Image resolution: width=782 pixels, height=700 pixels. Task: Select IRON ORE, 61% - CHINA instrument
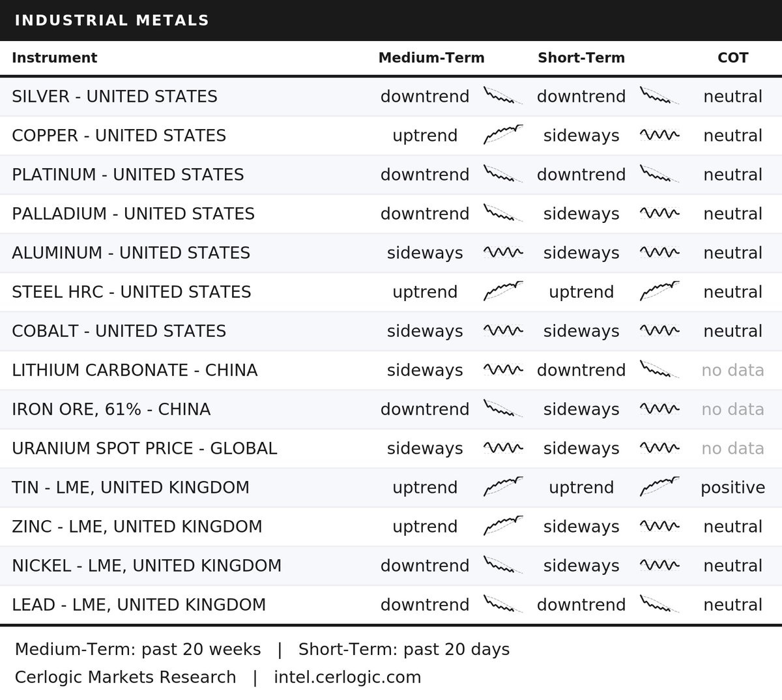tap(111, 409)
